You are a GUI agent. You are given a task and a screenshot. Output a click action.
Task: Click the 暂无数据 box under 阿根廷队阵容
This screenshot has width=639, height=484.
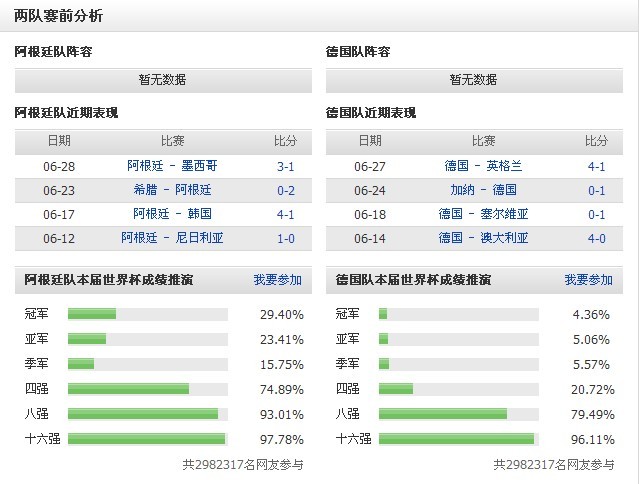163,80
